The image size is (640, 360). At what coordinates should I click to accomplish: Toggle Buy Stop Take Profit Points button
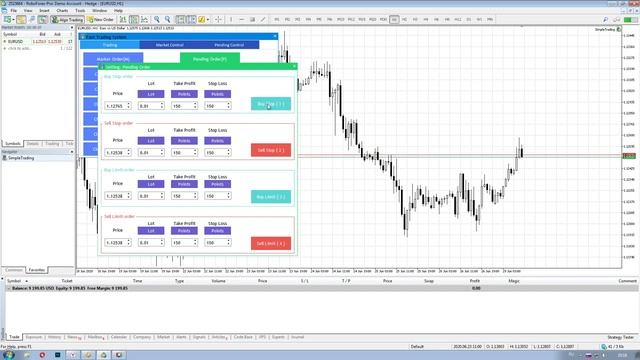184,94
